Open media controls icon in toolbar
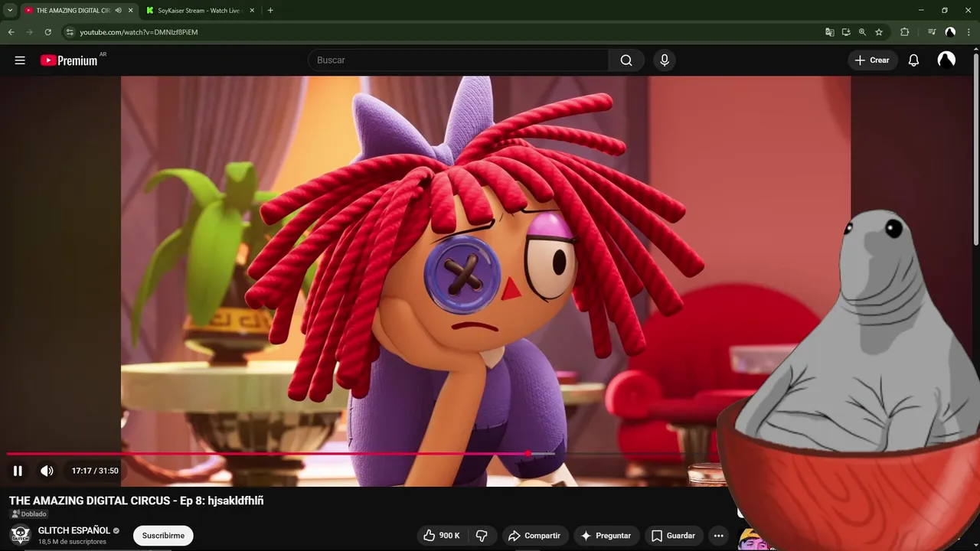The width and height of the screenshot is (980, 551). 932,32
